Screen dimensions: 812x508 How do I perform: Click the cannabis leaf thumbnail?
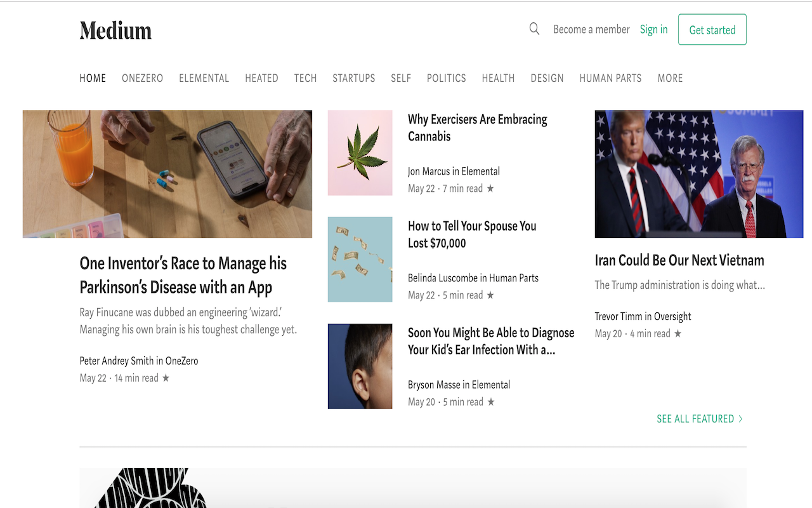360,152
